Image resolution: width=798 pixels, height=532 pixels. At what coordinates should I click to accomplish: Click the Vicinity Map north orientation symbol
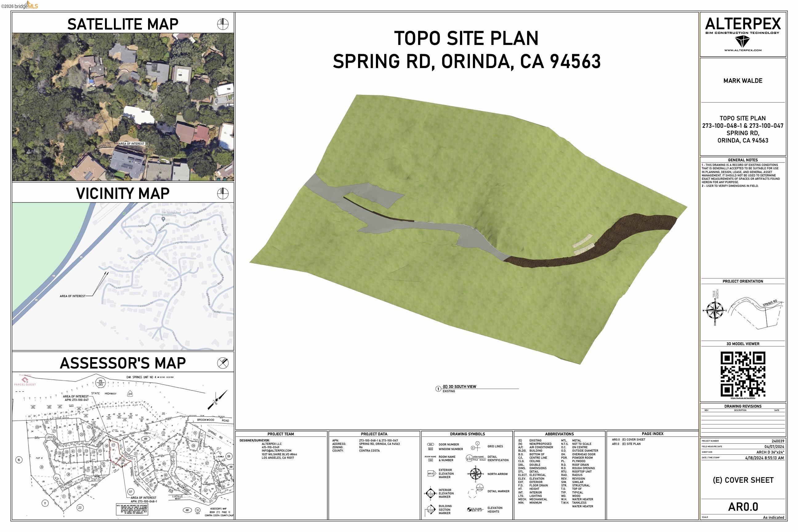223,193
